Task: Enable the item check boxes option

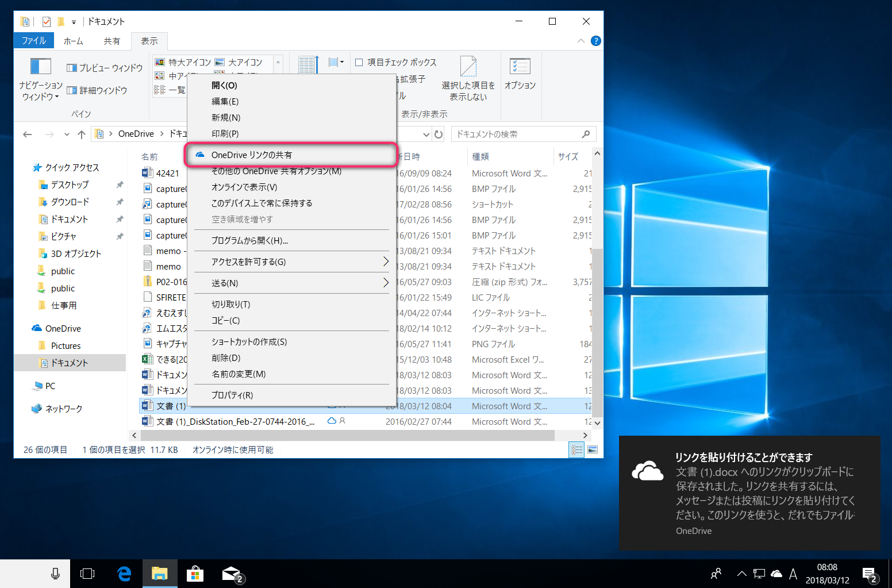Action: 359,62
